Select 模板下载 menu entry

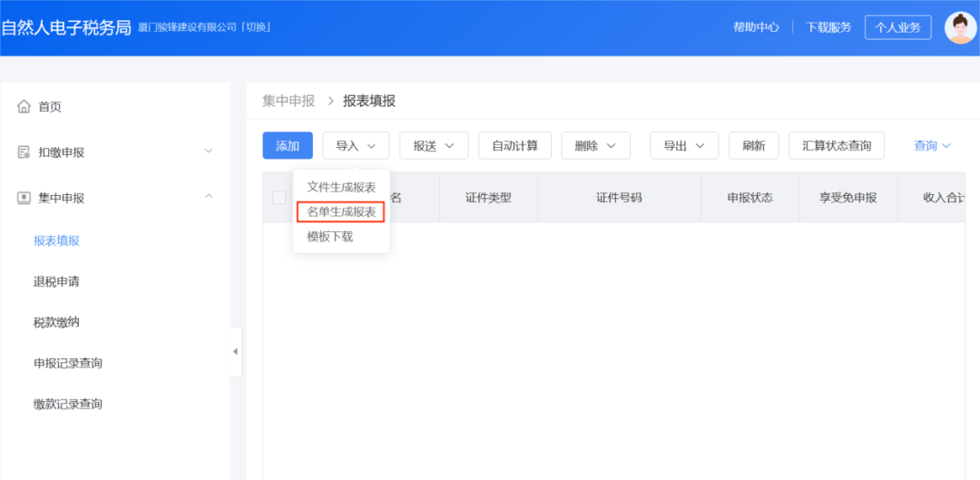[330, 237]
